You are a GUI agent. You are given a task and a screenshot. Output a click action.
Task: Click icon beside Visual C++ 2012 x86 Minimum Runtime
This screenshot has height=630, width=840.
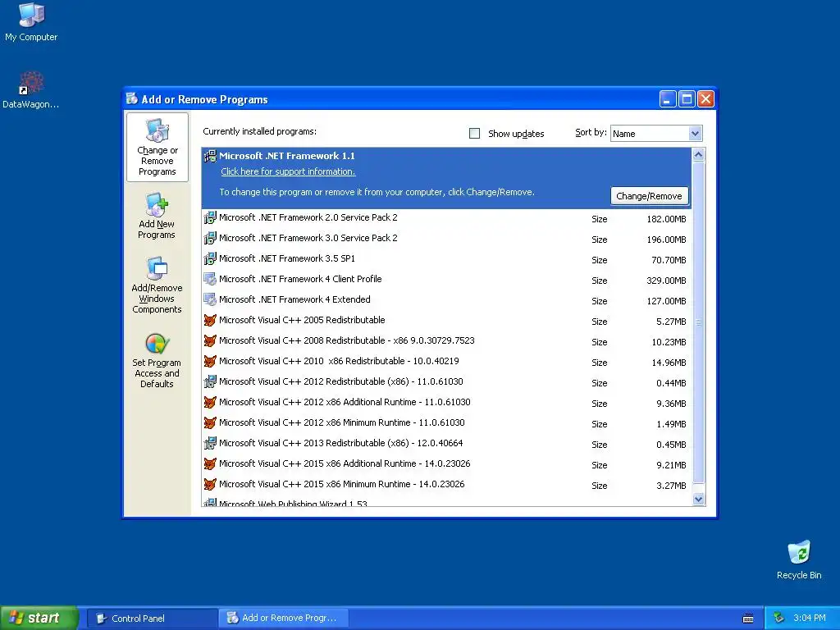click(210, 423)
